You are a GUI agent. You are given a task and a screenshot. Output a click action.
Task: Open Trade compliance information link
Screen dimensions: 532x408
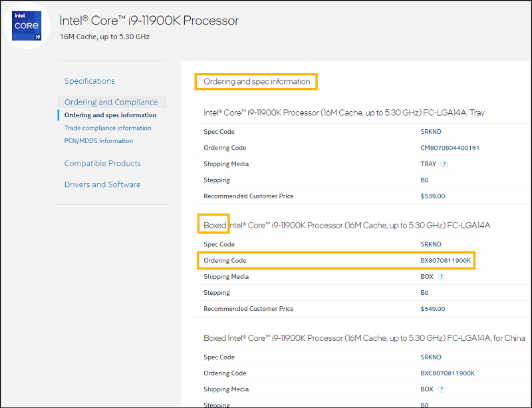tap(108, 128)
